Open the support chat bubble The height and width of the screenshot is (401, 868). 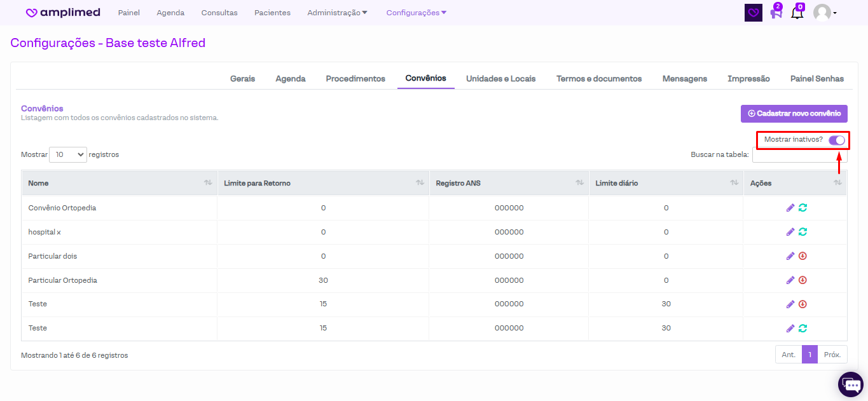(x=850, y=384)
